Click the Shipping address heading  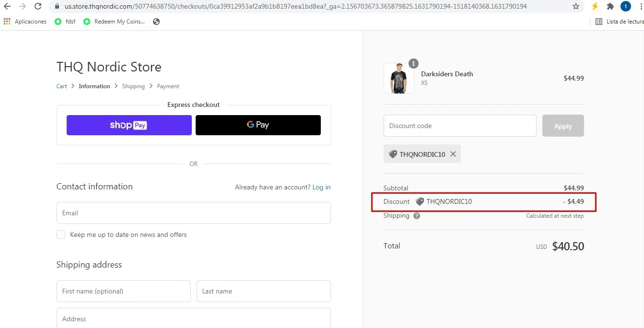pos(89,265)
